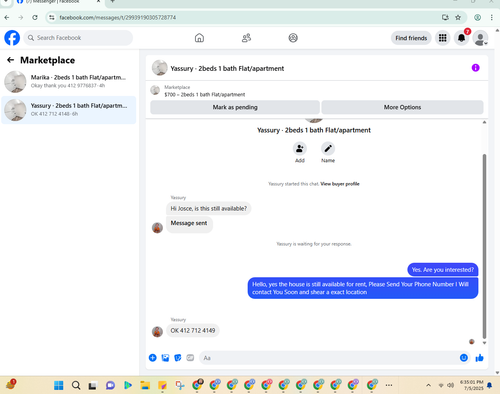Open the emoji picker in composer

click(464, 358)
